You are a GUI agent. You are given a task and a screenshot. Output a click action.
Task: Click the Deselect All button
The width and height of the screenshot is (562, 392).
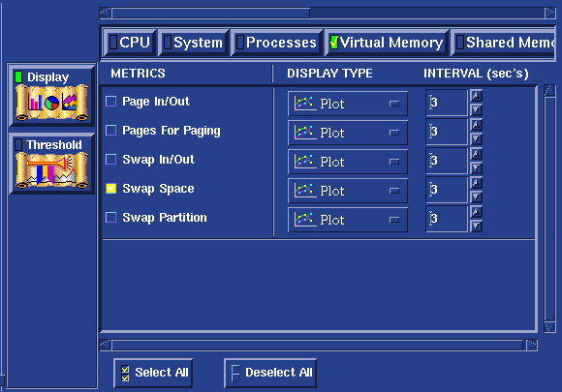tap(270, 373)
